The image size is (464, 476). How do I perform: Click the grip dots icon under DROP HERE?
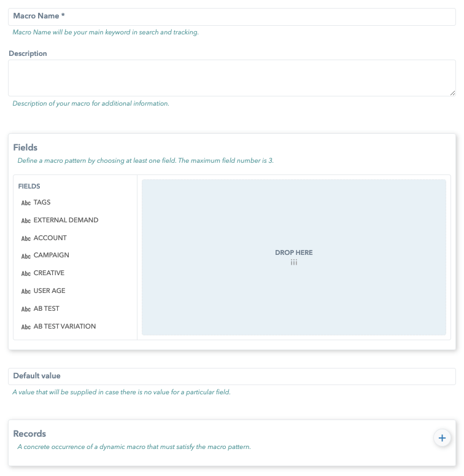[x=294, y=262]
